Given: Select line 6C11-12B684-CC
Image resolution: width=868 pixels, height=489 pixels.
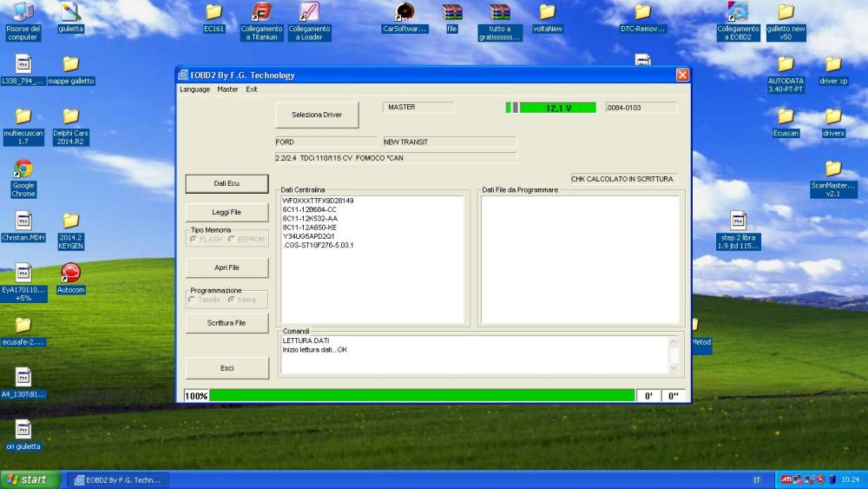Looking at the screenshot, I should 310,209.
